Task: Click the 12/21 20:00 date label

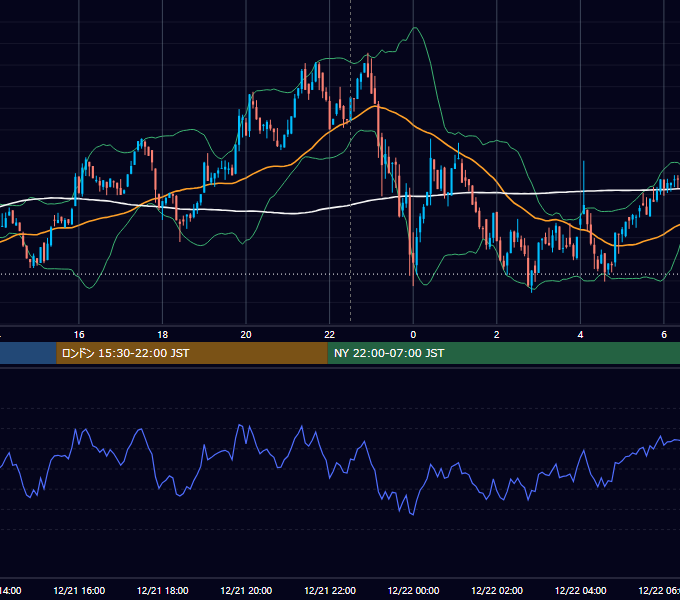Action: point(246,590)
